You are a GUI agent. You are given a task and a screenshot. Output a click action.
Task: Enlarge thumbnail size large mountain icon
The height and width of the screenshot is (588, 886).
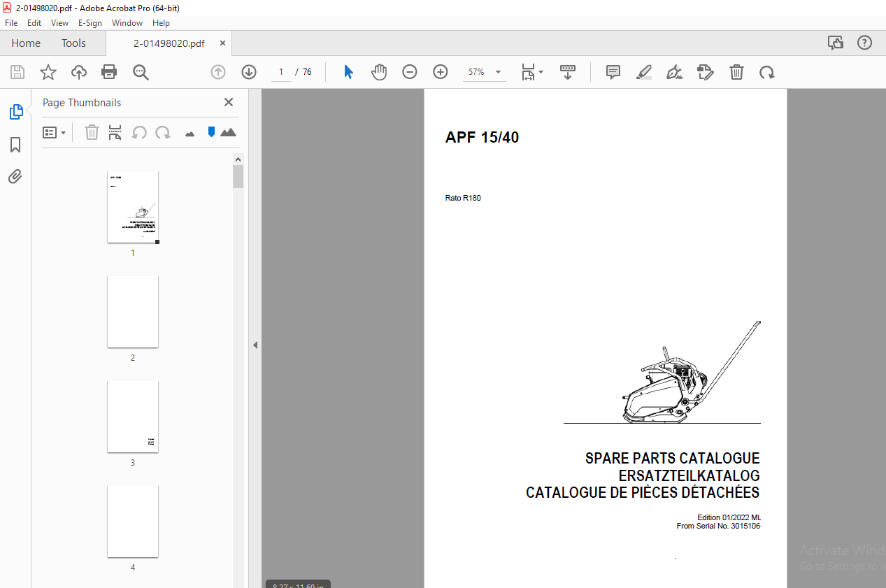228,132
